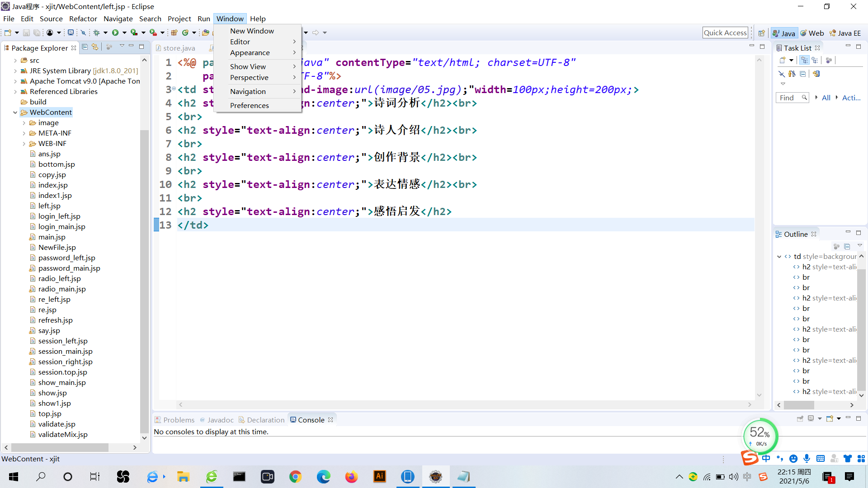Click Collapse All in Package Explorer
The height and width of the screenshot is (488, 868).
pyautogui.click(x=85, y=47)
